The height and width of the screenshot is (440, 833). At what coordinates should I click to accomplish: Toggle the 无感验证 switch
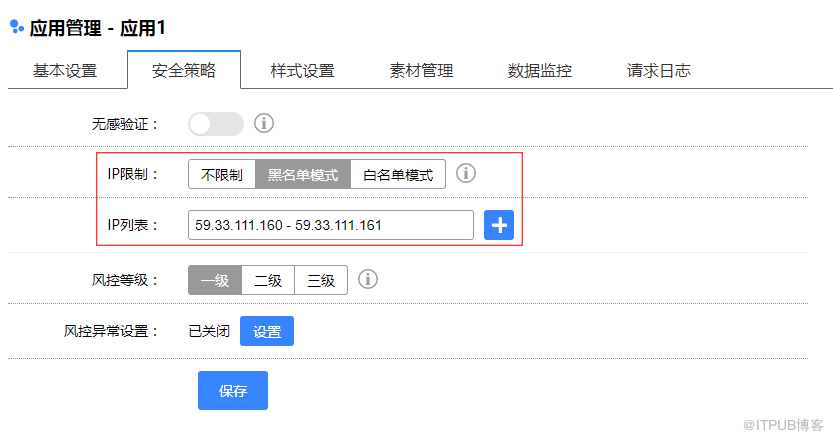tap(216, 124)
